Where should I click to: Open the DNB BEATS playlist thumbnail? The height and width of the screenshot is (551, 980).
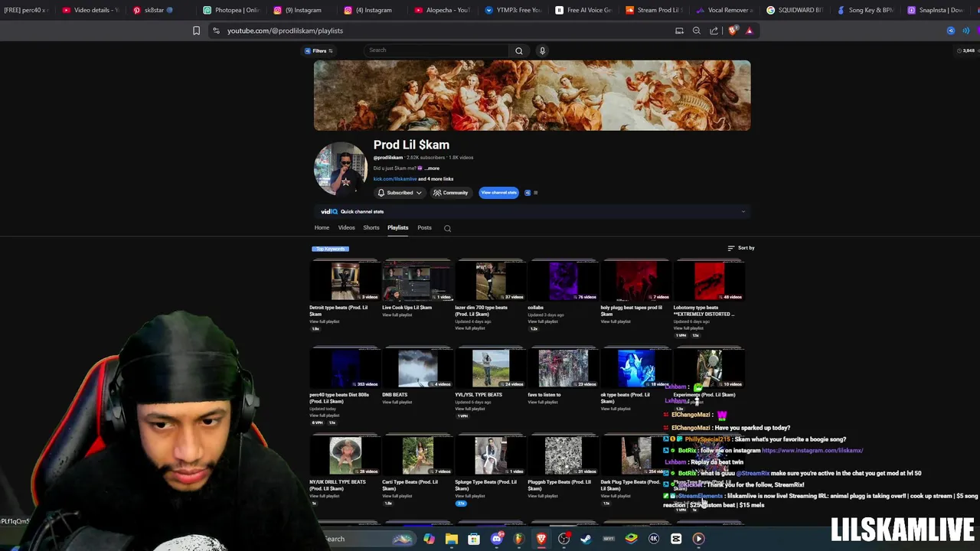pyautogui.click(x=417, y=369)
